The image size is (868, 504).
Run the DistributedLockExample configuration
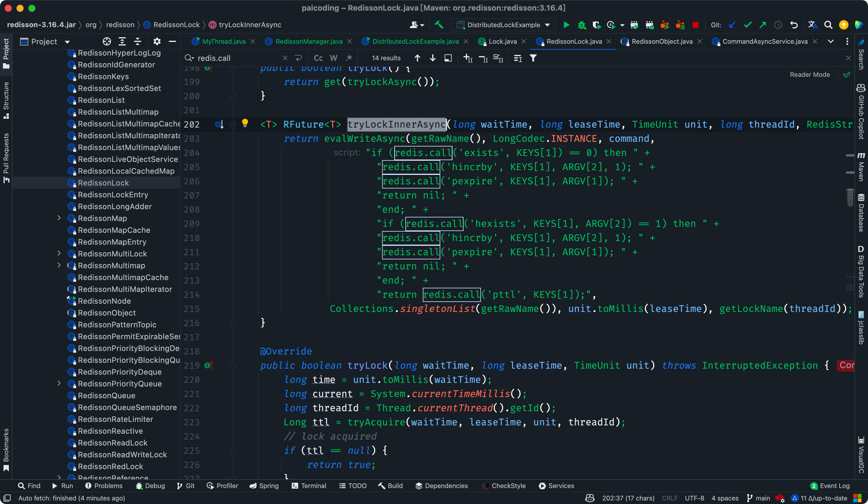567,25
